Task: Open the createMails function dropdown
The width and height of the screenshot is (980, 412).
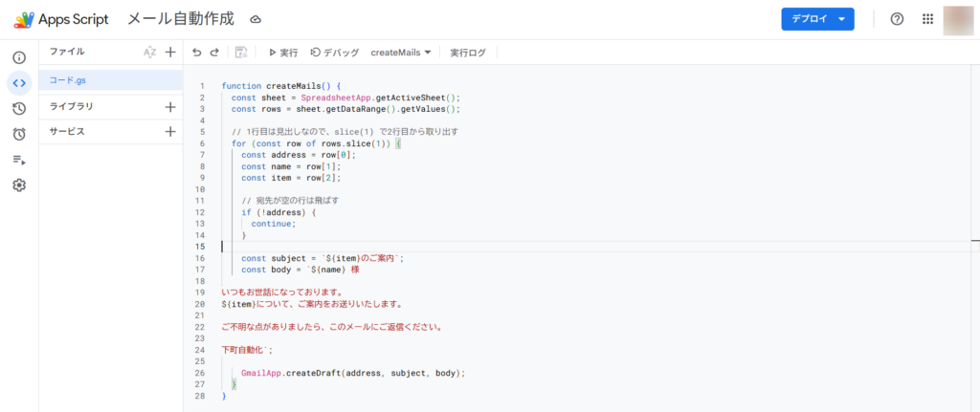Action: pyautogui.click(x=401, y=53)
